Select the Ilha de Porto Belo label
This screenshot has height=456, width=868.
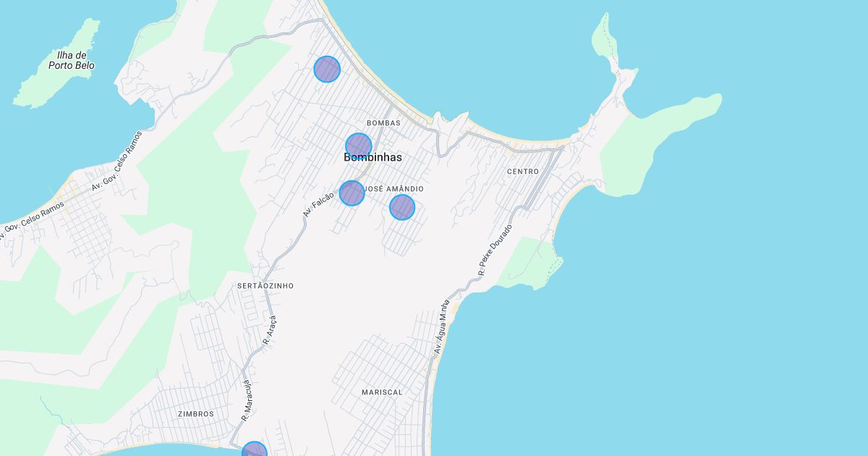click(x=72, y=60)
